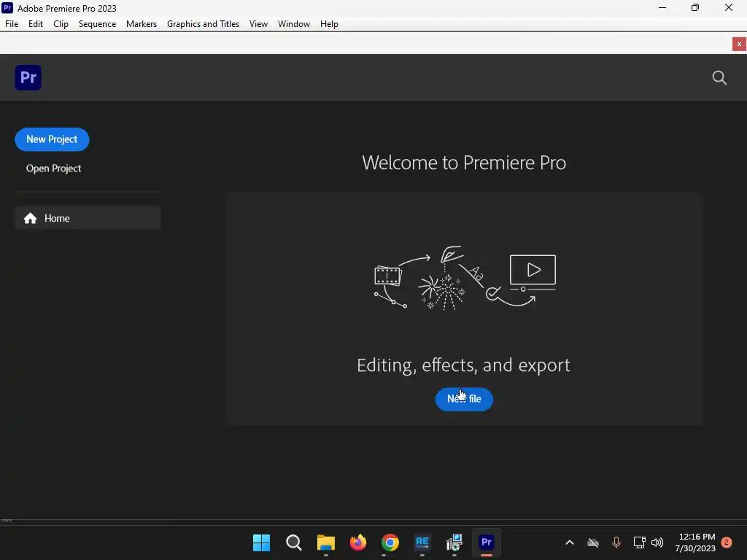Open the View menu
Screen dimensions: 747x560
(x=259, y=24)
